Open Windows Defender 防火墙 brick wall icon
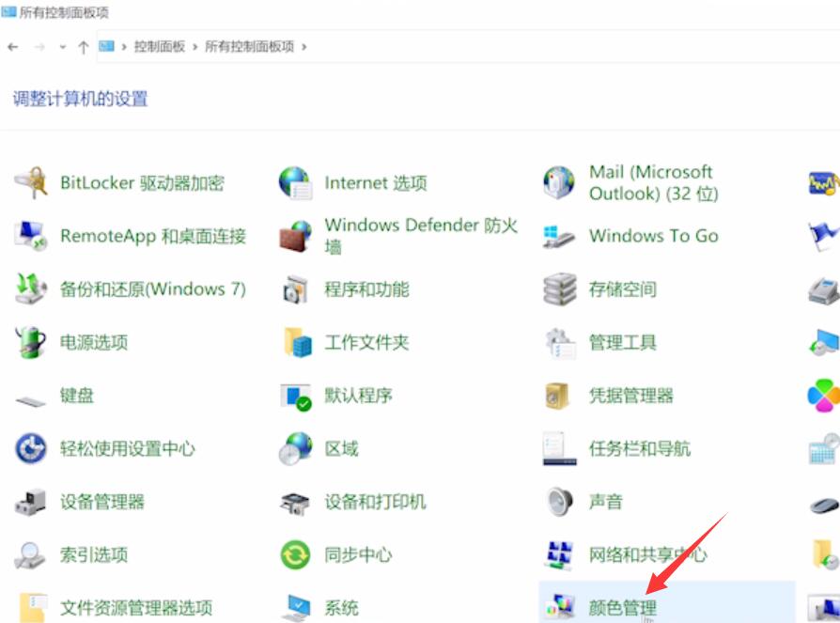Viewport: 840px width, 623px height. click(295, 236)
